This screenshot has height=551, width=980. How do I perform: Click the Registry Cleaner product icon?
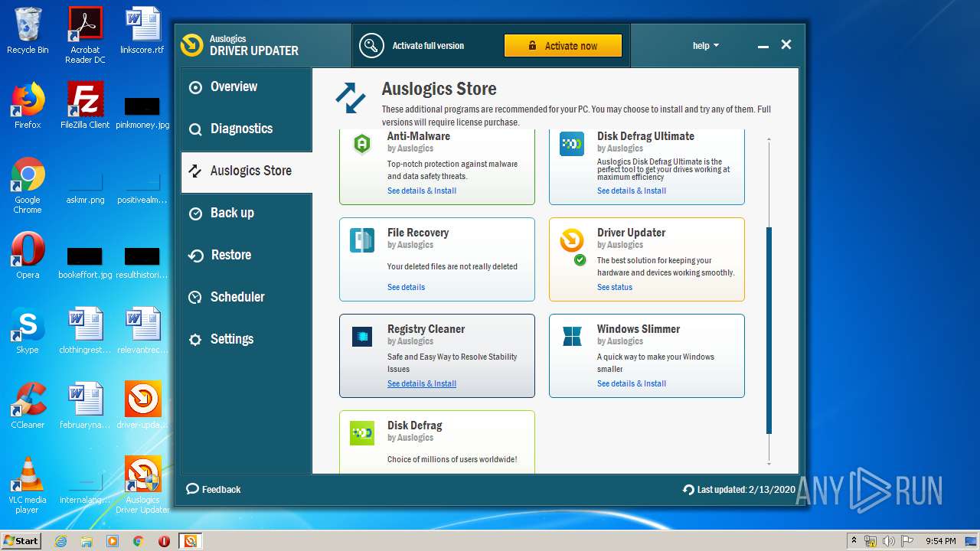point(362,337)
